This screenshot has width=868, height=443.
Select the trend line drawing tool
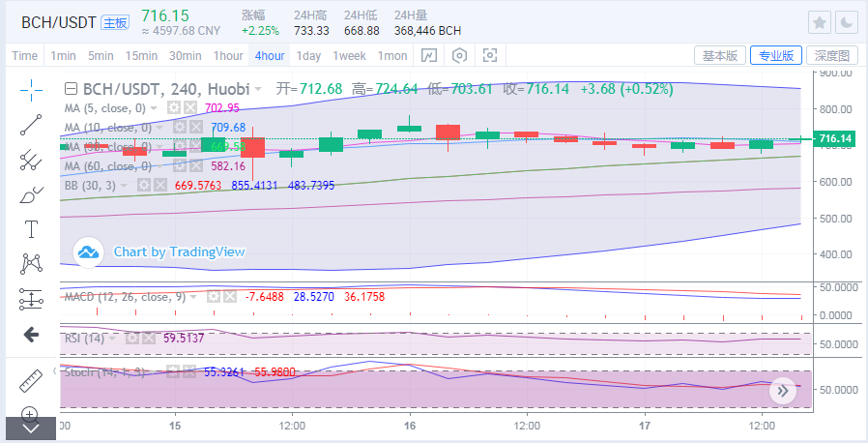click(32, 125)
